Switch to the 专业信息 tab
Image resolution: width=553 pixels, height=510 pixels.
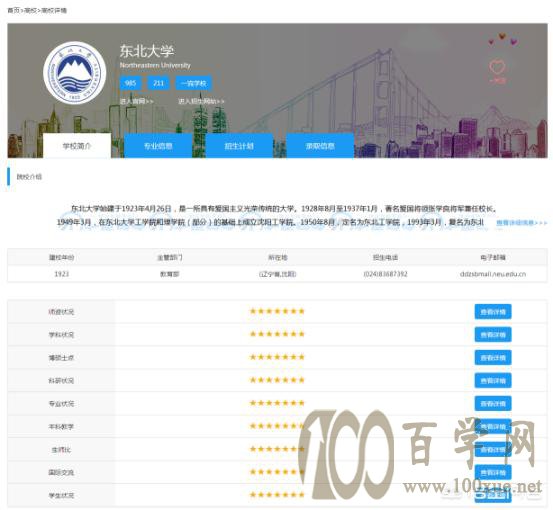coord(158,146)
